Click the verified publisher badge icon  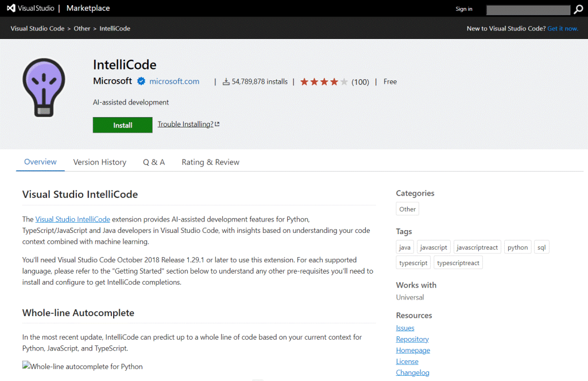(x=141, y=81)
